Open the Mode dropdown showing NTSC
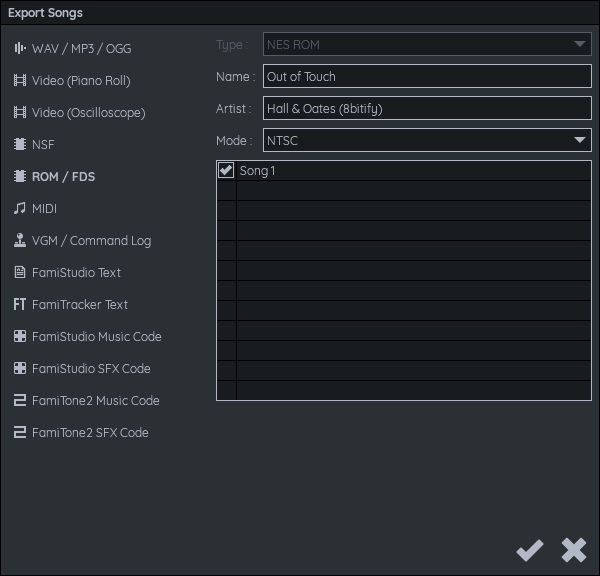This screenshot has width=600, height=576. (x=427, y=140)
